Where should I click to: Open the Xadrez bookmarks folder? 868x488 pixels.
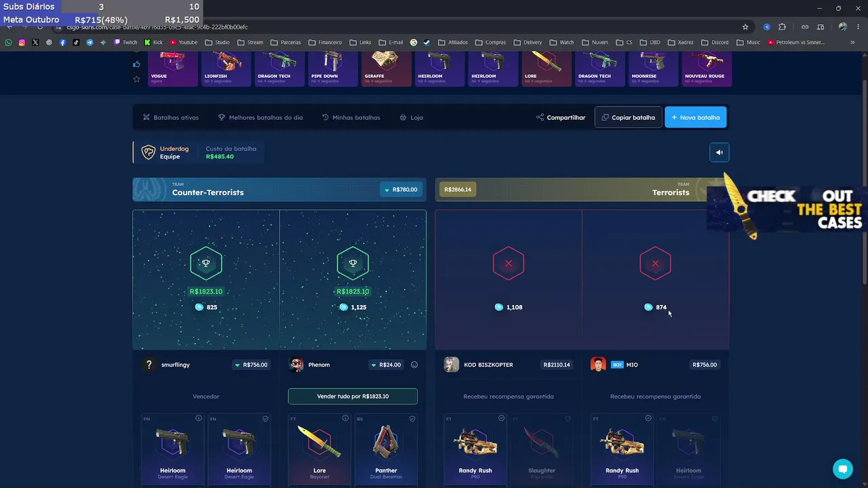[681, 43]
